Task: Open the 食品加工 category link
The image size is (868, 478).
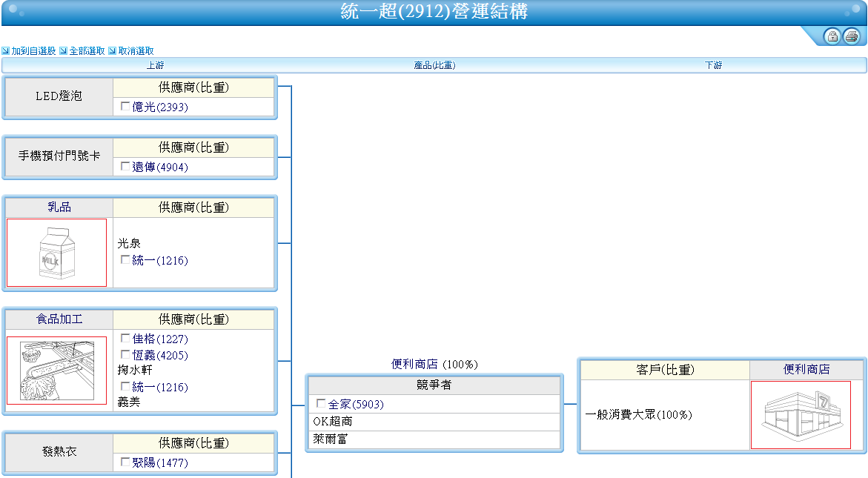Action: pyautogui.click(x=59, y=319)
